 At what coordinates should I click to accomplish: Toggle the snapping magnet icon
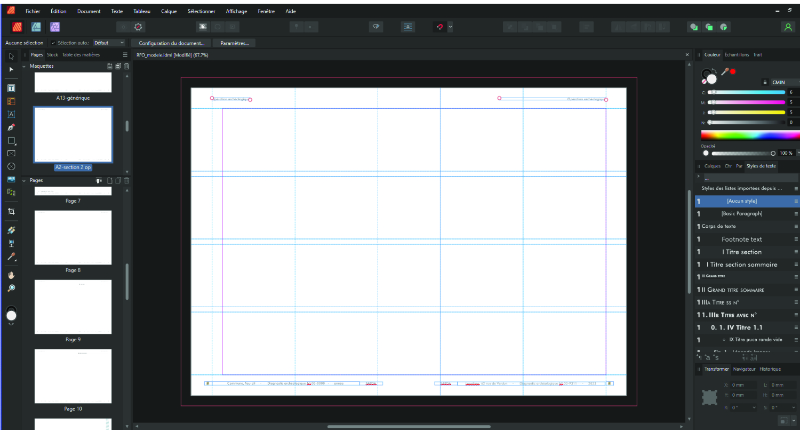440,27
